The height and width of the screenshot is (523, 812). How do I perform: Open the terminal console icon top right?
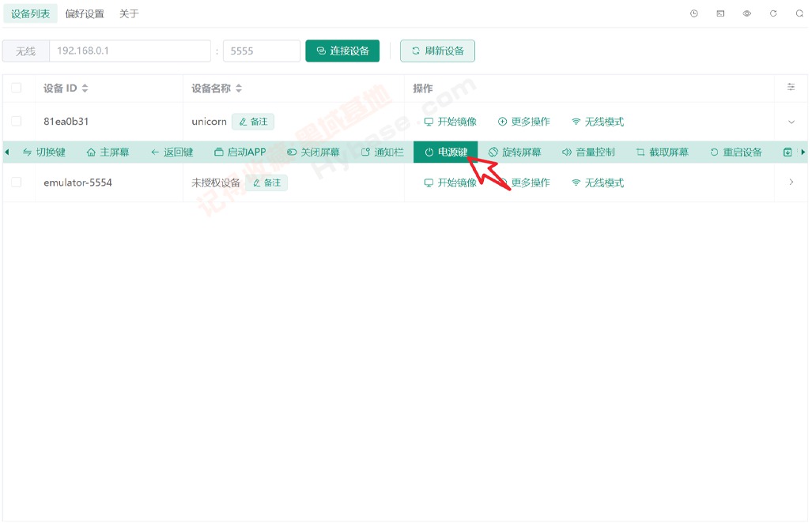pos(720,13)
